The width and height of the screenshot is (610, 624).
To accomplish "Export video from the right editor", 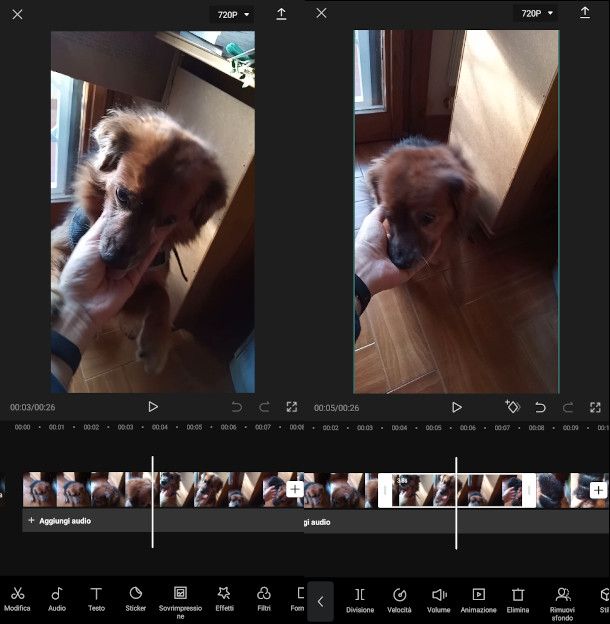I will (585, 13).
